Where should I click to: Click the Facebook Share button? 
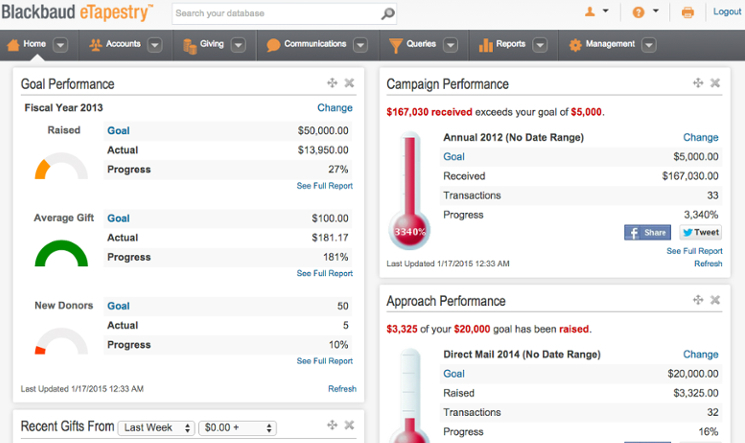tap(647, 232)
